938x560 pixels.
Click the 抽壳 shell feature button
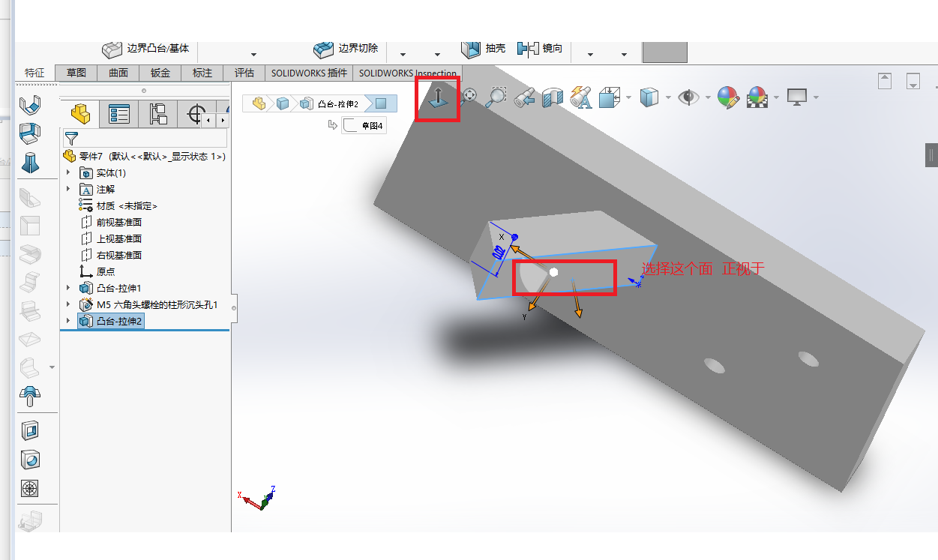tap(483, 49)
